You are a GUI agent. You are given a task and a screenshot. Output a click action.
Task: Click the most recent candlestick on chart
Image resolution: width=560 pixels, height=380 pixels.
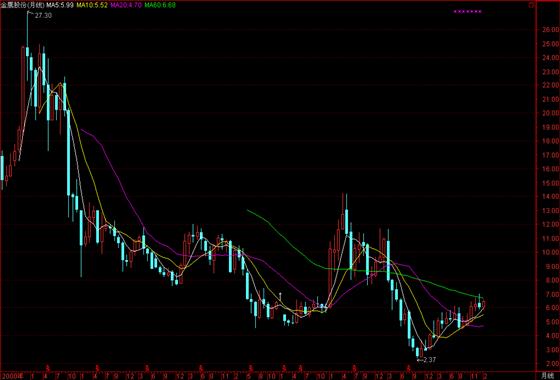coord(484,305)
